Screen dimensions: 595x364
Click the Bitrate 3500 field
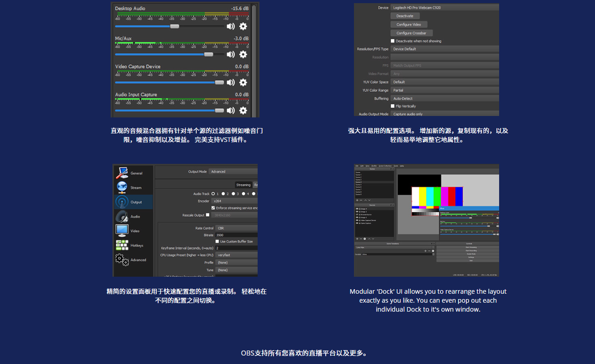pos(236,235)
